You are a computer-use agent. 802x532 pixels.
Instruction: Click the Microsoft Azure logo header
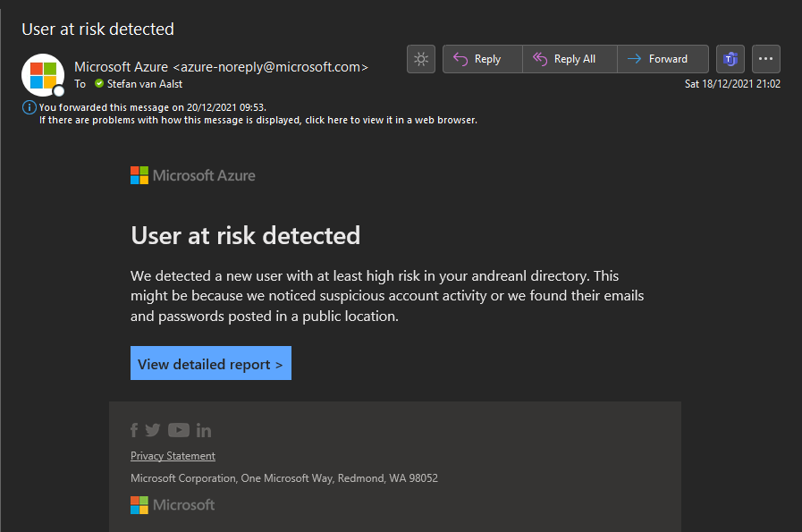[x=193, y=175]
